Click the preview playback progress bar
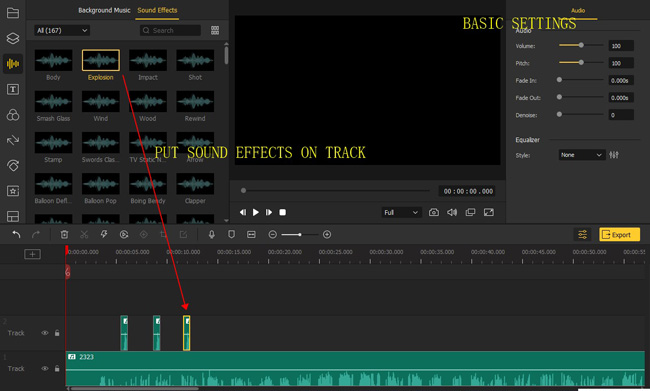 pos(335,191)
